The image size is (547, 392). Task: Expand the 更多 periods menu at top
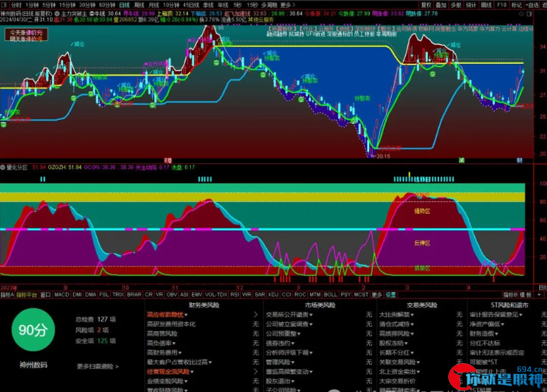[288, 5]
